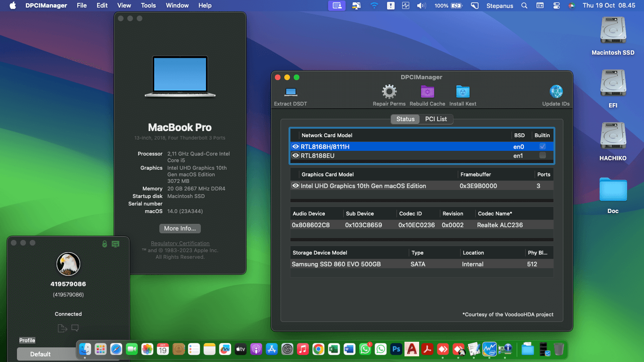
Task: Open Adobe Acrobat in the Dock
Action: [427, 349]
